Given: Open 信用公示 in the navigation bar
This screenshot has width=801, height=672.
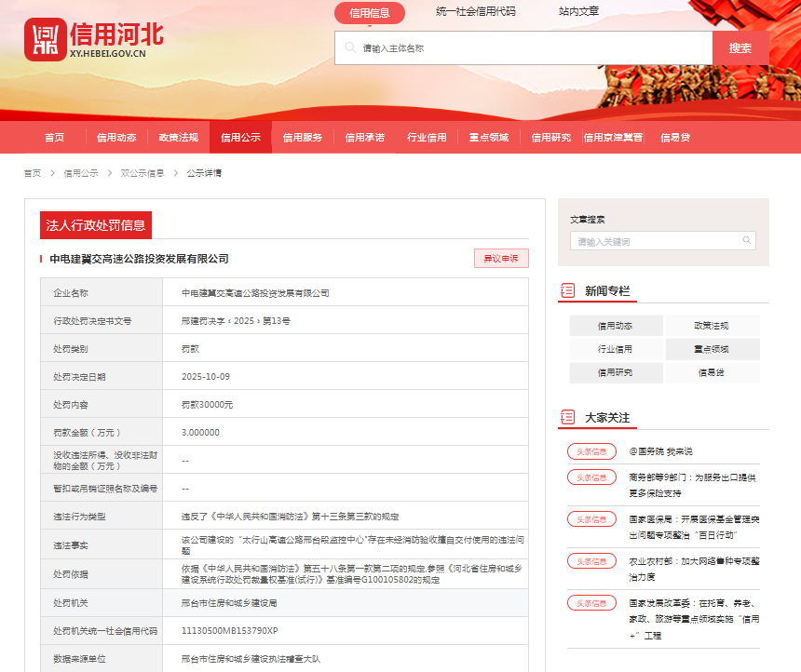Looking at the screenshot, I should 240,138.
